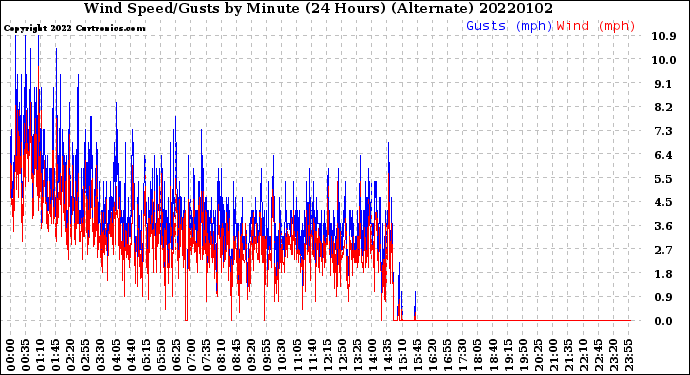Click the chart title text
The height and width of the screenshot is (375, 690).
tap(318, 8)
